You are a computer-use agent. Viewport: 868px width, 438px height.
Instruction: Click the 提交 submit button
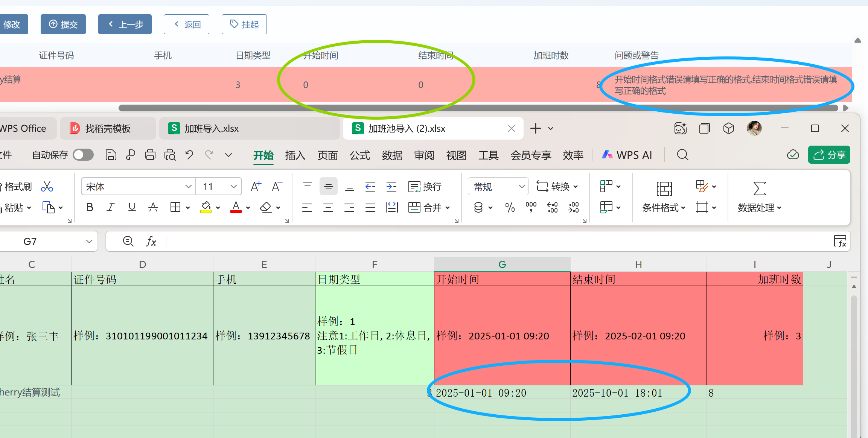point(63,24)
